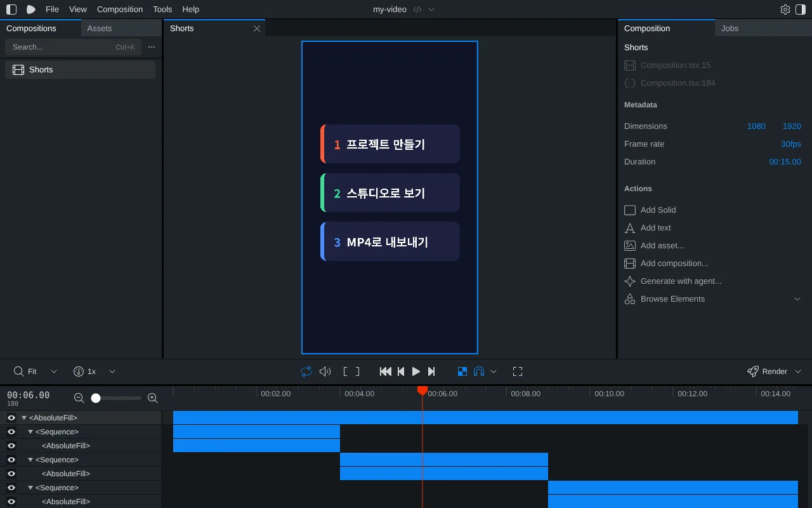Viewport: 812px width, 508px height.
Task: Toggle left sidebar panel
Action: pos(11,10)
